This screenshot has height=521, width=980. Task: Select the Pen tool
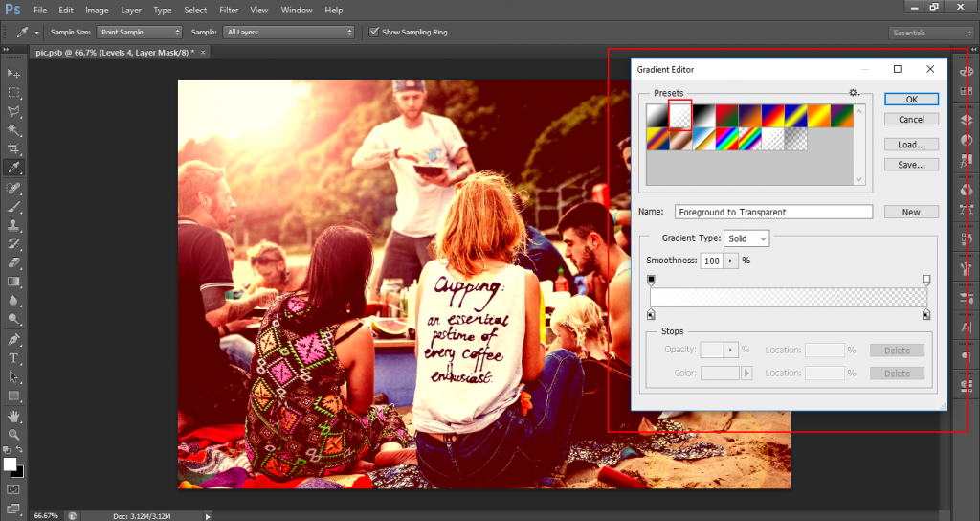click(13, 340)
